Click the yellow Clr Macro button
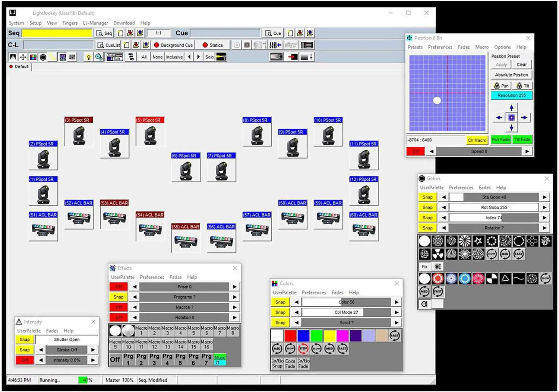Image resolution: width=559 pixels, height=392 pixels. tap(477, 140)
